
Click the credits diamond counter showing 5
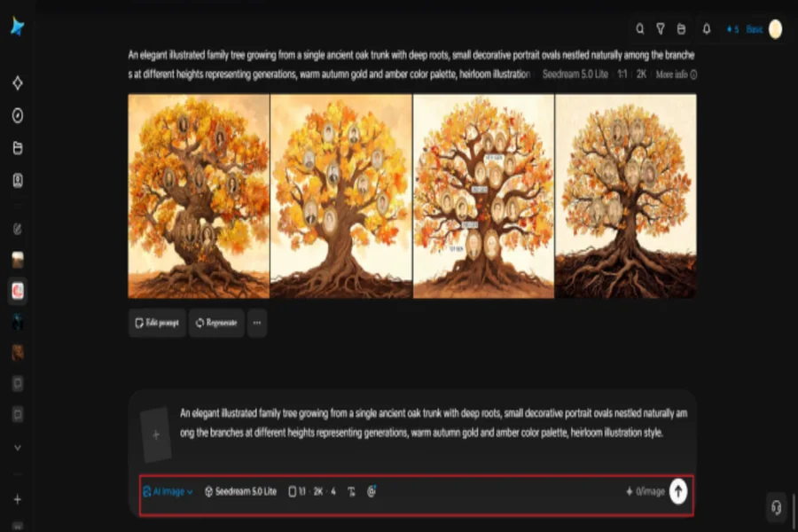(733, 29)
